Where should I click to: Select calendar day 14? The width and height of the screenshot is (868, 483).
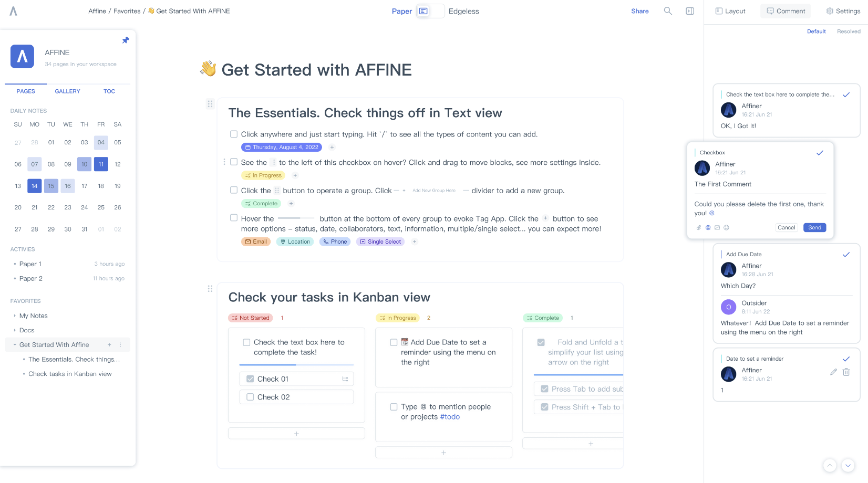tap(34, 186)
